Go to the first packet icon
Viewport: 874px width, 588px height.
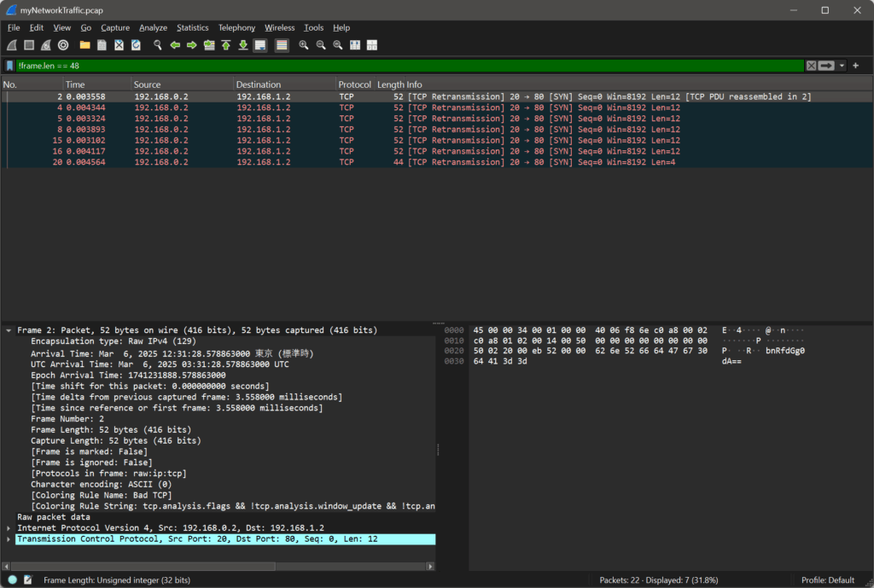[226, 44]
